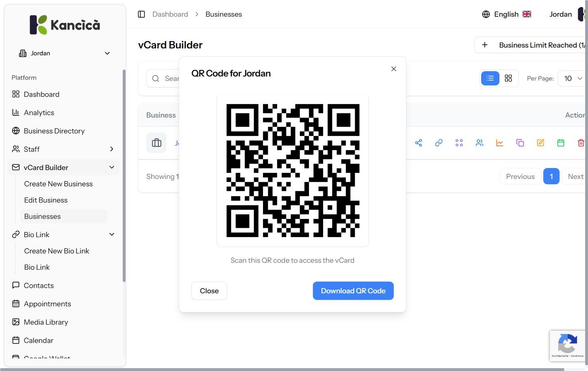Viewport: 588px width, 371px height.
Task: Click the Calendar sidebar icon
Action: coord(16,340)
